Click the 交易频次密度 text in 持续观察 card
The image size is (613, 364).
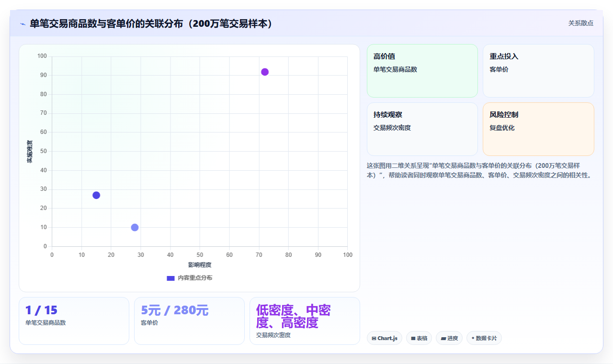(x=392, y=128)
